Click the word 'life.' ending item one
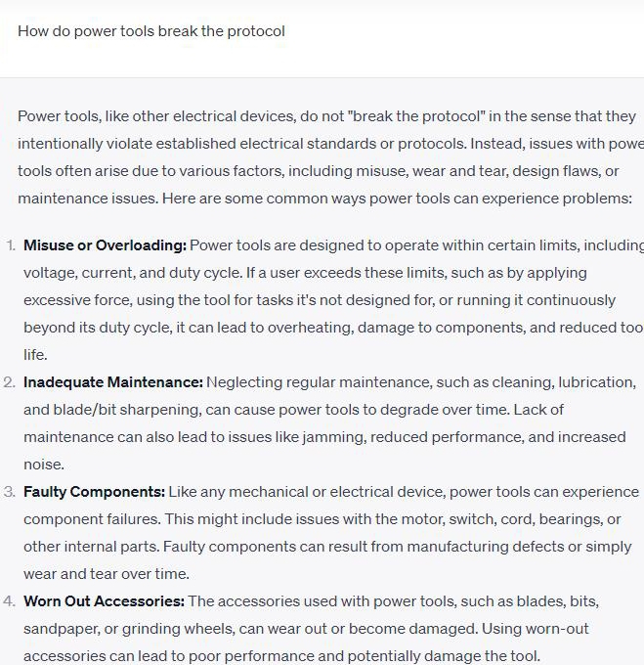Image resolution: width=644 pixels, height=665 pixels. coord(35,355)
